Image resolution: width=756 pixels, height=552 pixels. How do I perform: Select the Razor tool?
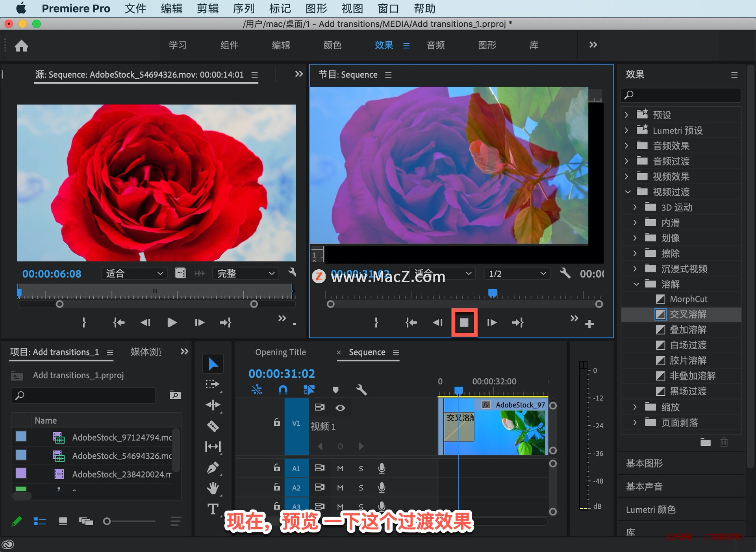coord(213,426)
